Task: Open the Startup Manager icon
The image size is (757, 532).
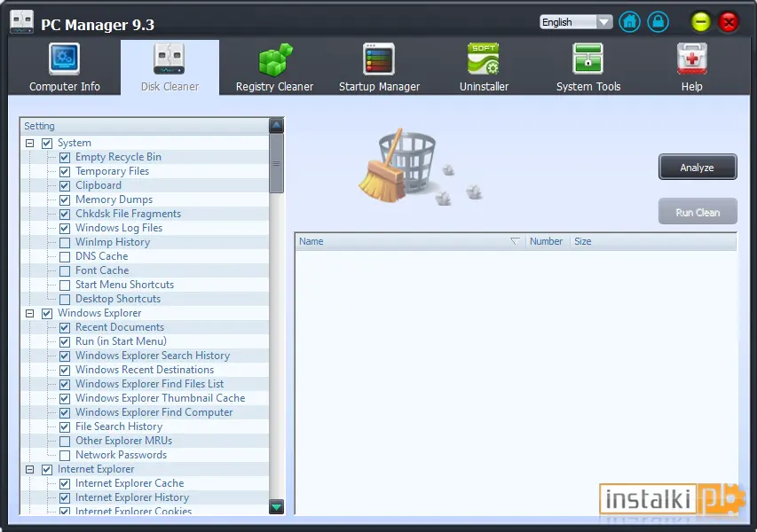Action: pos(379,59)
